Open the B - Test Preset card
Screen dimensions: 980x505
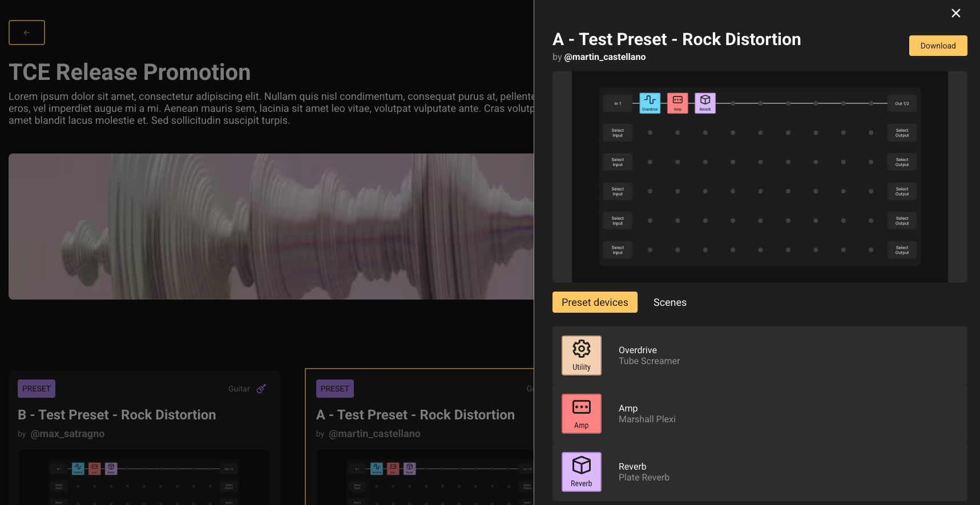pyautogui.click(x=116, y=415)
